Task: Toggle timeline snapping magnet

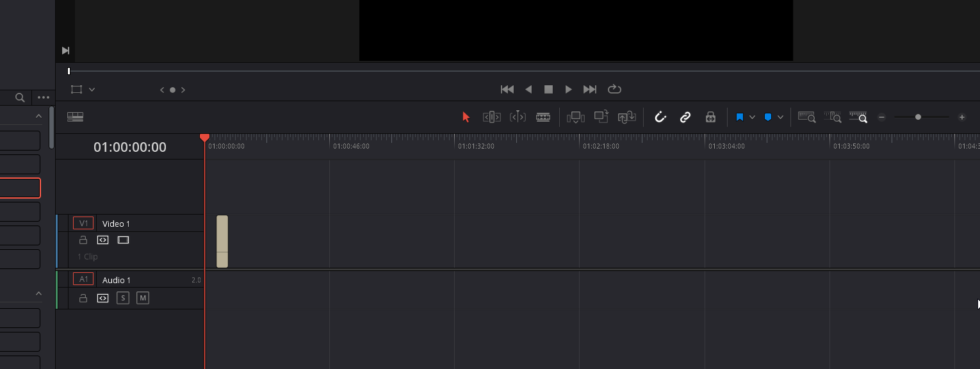Action: point(660,117)
